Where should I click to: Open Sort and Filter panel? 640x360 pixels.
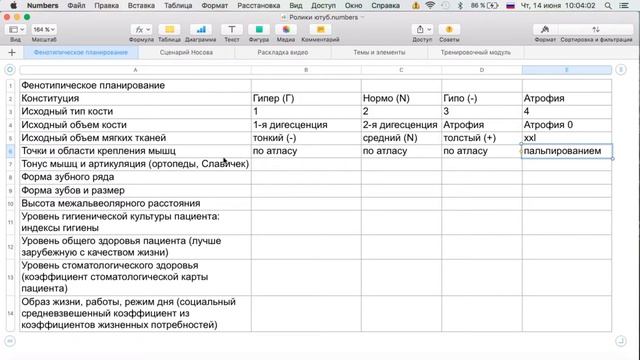[x=596, y=29]
